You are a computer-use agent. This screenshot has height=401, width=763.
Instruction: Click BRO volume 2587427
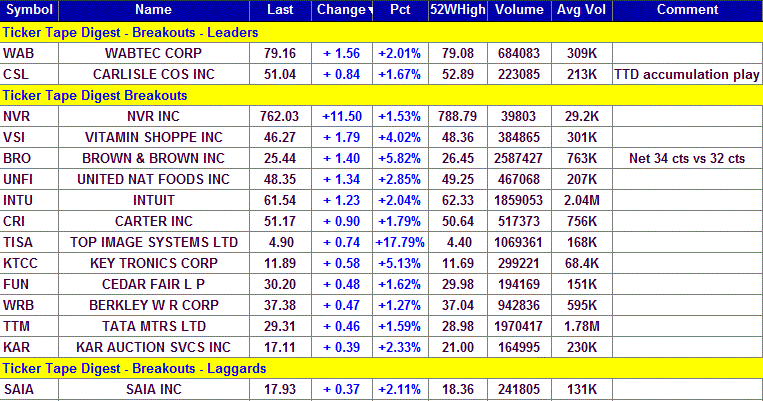(519, 158)
